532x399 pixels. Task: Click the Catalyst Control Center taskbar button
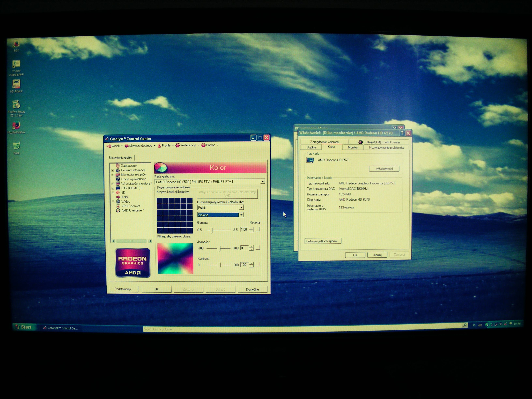(60, 328)
